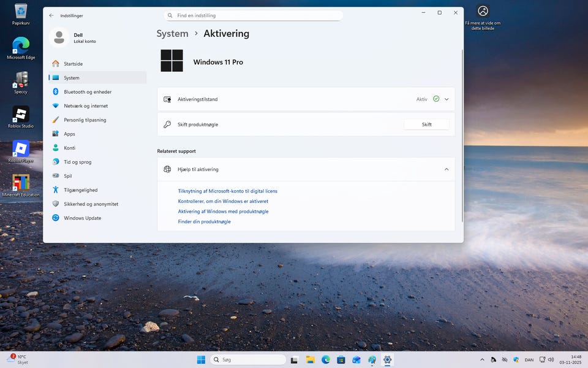The height and width of the screenshot is (368, 588).
Task: Select Personlig tilpasning in sidebar
Action: point(85,120)
